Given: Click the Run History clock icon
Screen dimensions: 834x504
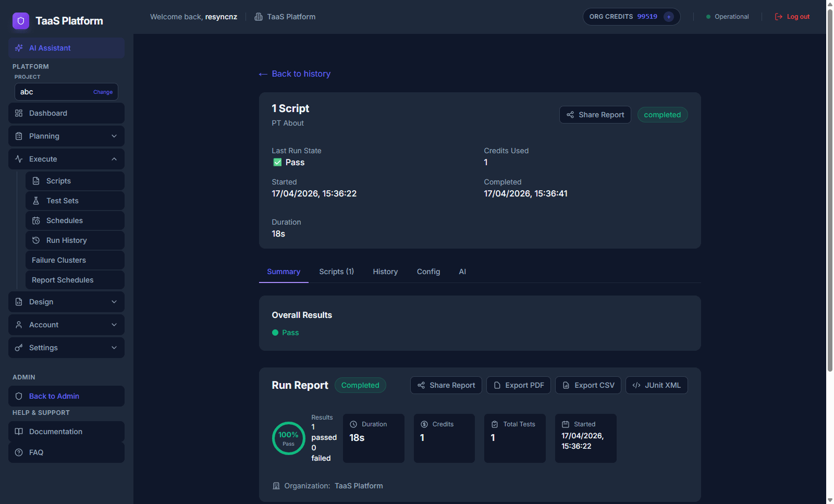Looking at the screenshot, I should coord(36,240).
